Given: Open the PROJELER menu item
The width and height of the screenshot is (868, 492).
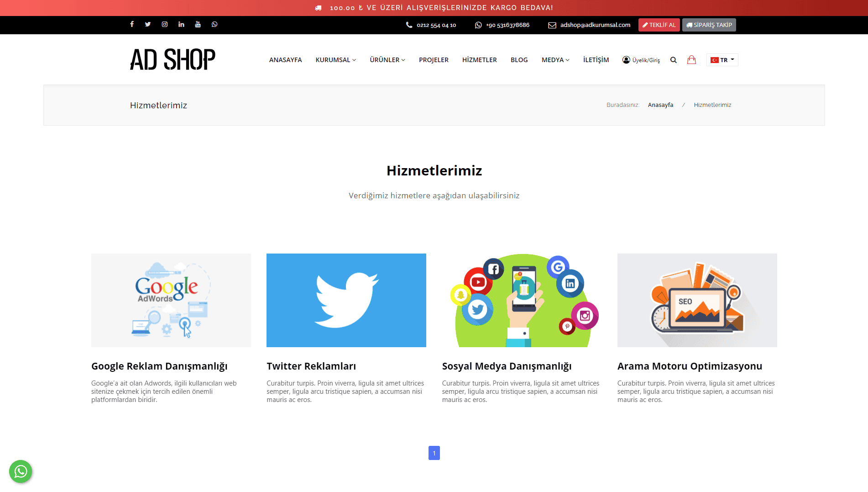Looking at the screenshot, I should pos(434,60).
